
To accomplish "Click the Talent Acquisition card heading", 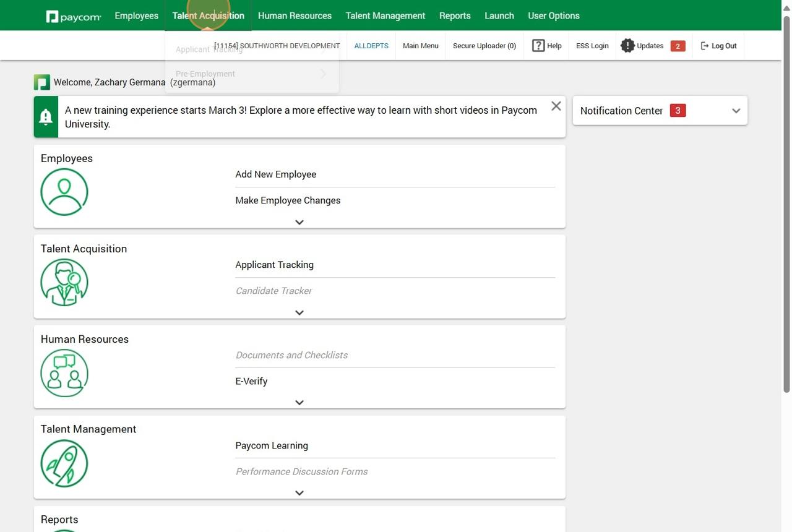I will [84, 249].
